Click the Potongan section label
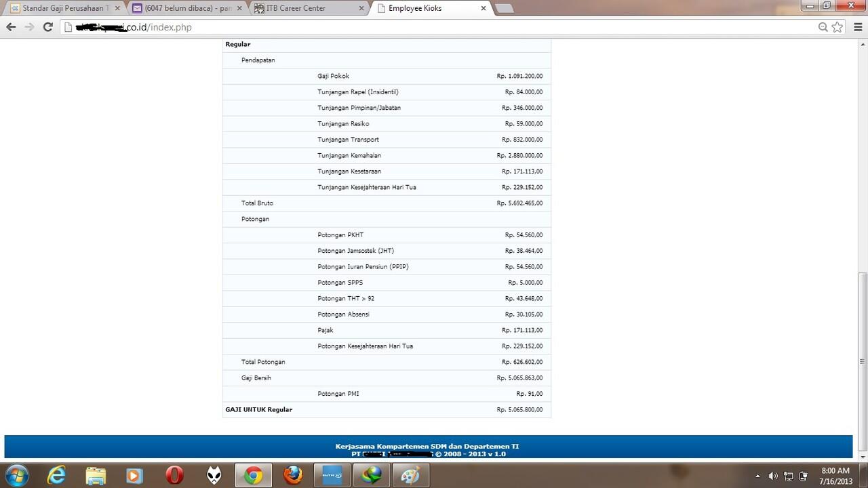The width and height of the screenshot is (868, 488). [x=255, y=219]
